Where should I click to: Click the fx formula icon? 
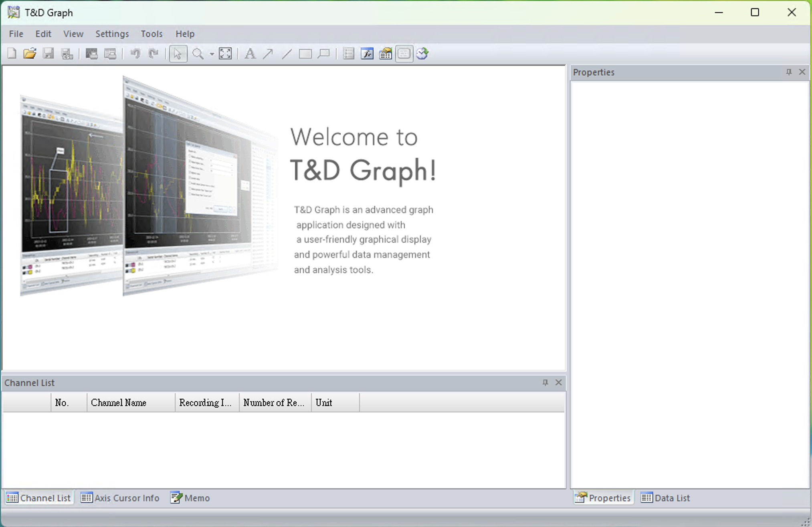pyautogui.click(x=367, y=54)
